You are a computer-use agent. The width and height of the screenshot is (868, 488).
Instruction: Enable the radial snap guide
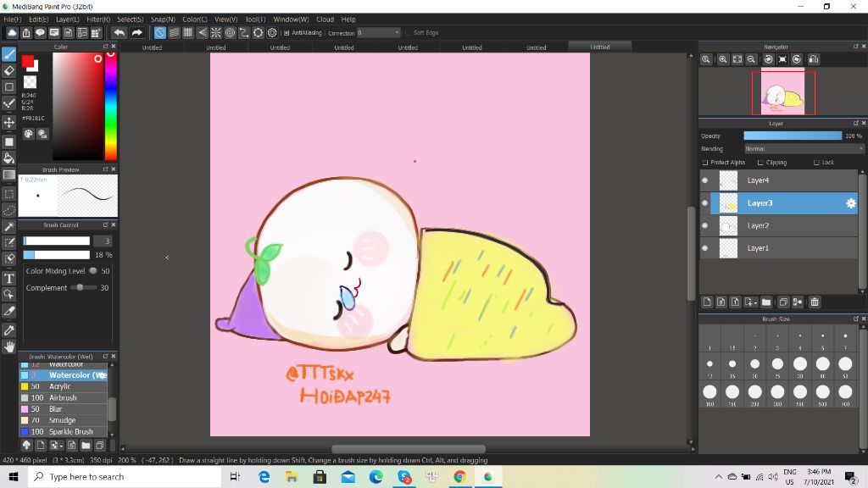(x=216, y=33)
